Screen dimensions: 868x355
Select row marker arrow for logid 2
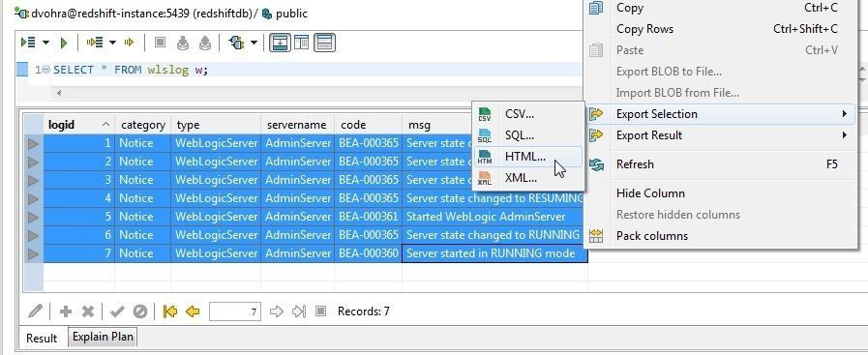(33, 162)
